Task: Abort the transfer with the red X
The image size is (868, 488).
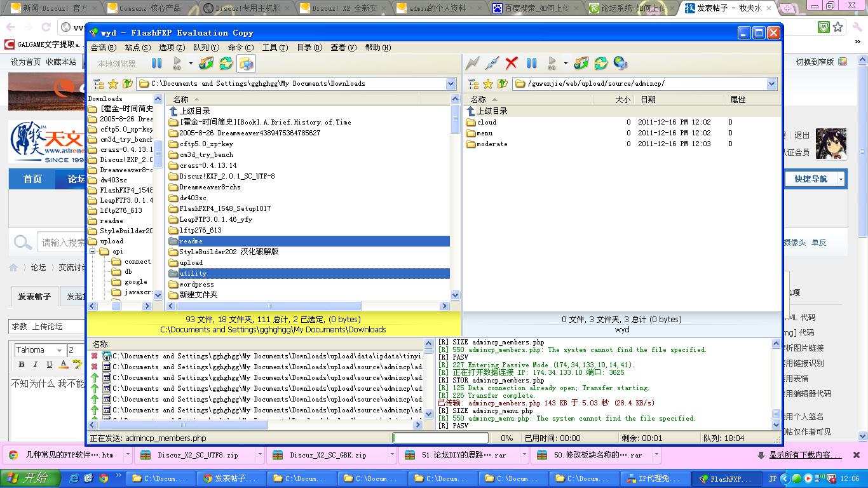Action: (x=512, y=64)
